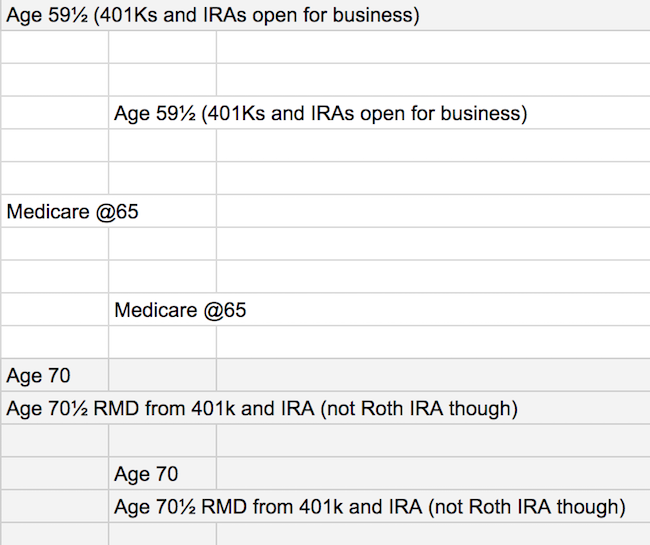Image resolution: width=650 pixels, height=545 pixels.
Task: Click empty cell directly below indented Age 59½ text
Action: pyautogui.click(x=162, y=145)
